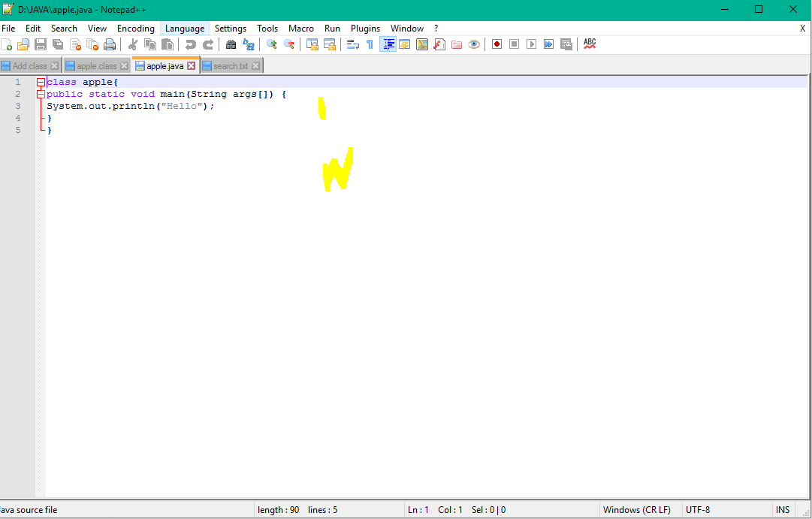The image size is (812, 519).
Task: Switch to the search.txt tab
Action: 231,65
